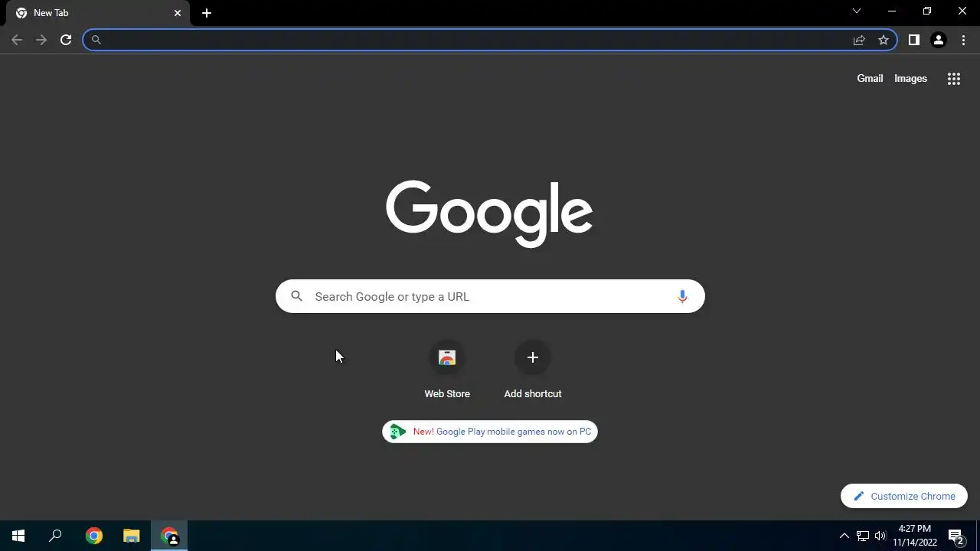980x551 pixels.
Task: Add a new shortcut tile
Action: [x=533, y=370]
